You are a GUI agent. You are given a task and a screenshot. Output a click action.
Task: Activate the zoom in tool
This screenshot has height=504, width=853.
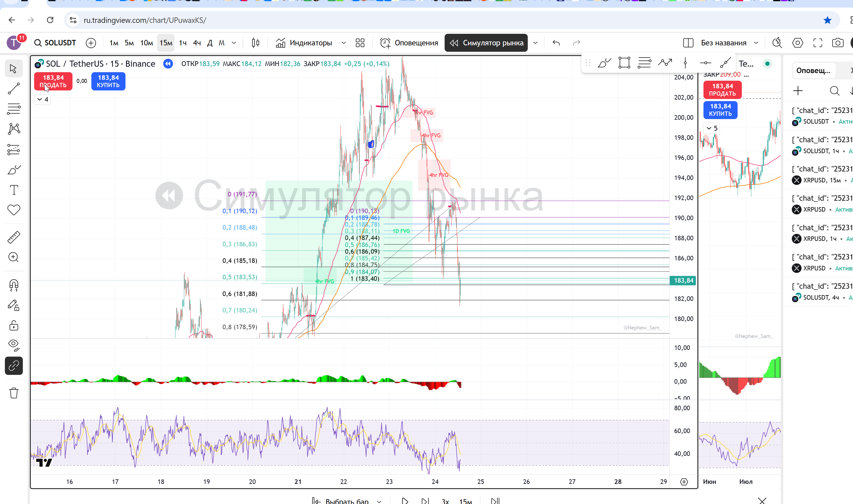click(14, 257)
